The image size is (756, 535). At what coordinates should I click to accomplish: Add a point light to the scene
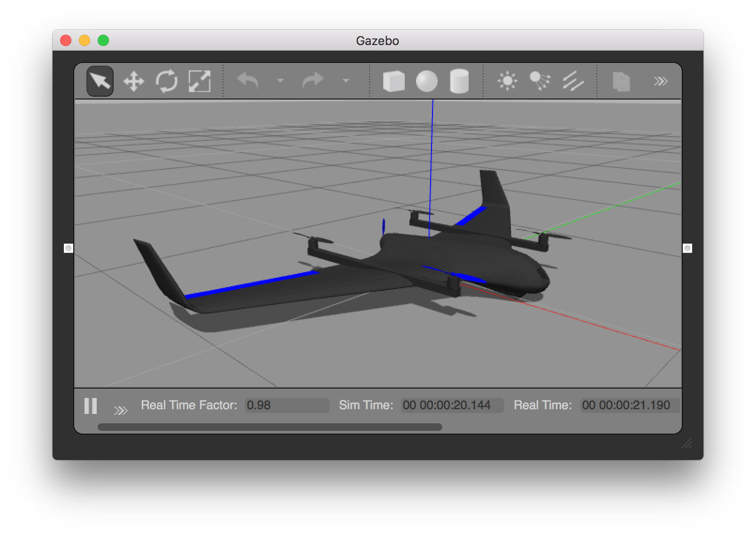507,81
